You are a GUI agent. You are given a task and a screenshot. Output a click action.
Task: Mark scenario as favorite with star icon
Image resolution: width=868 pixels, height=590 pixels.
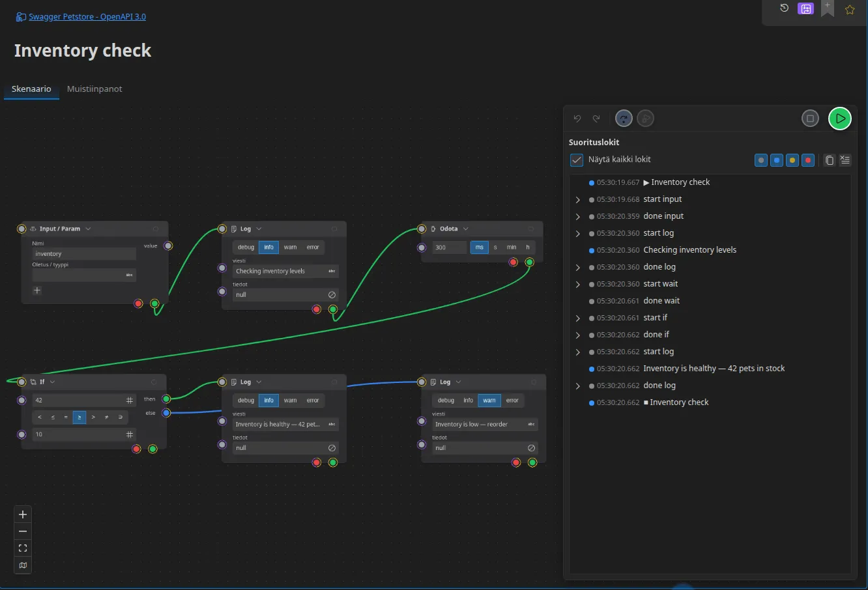tap(850, 10)
